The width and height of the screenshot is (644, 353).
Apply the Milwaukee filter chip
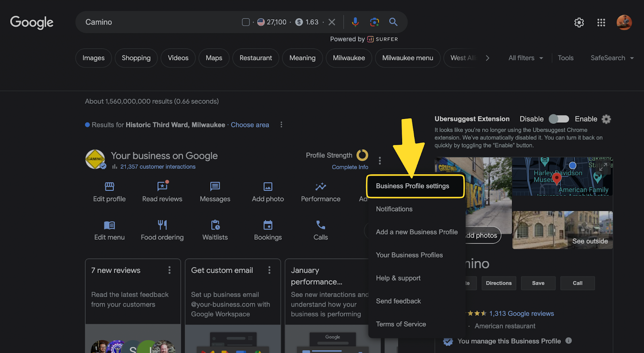[x=349, y=58]
